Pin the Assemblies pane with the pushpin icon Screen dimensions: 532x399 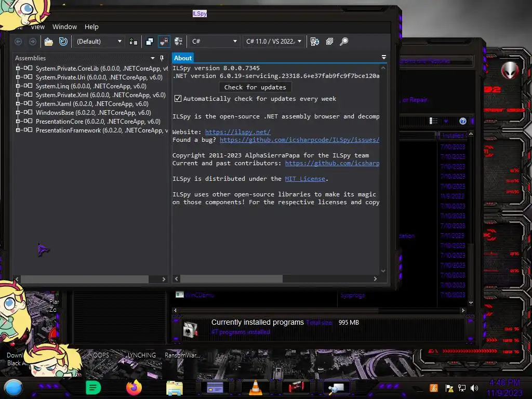point(162,58)
